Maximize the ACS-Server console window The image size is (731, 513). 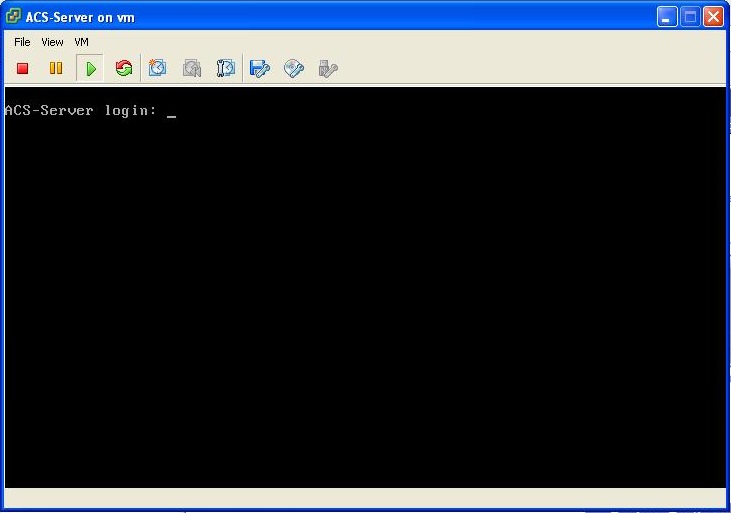pos(690,17)
